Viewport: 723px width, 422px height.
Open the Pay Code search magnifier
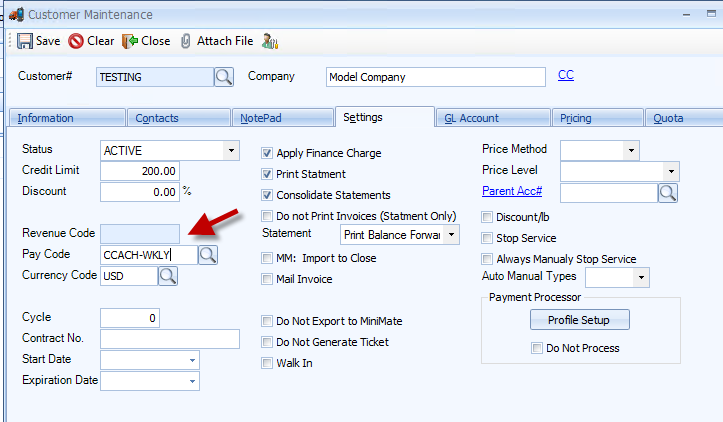208,255
